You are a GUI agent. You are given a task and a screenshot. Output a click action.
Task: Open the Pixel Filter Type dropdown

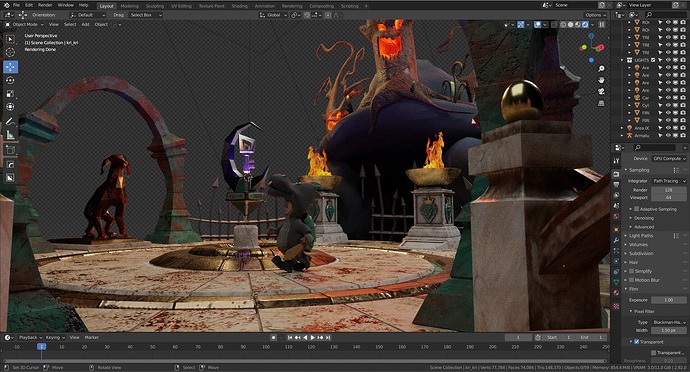[x=669, y=322]
